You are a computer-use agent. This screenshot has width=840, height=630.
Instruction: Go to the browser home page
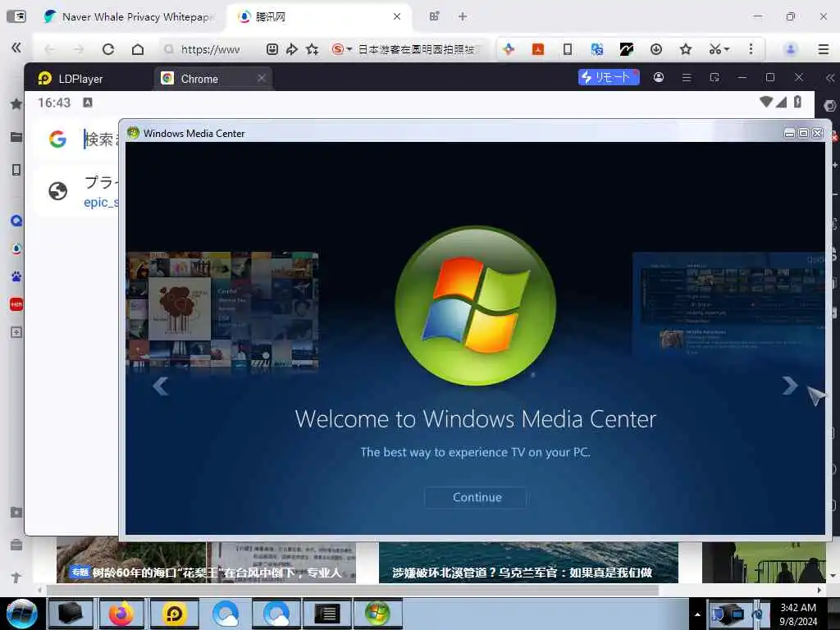[x=138, y=49]
